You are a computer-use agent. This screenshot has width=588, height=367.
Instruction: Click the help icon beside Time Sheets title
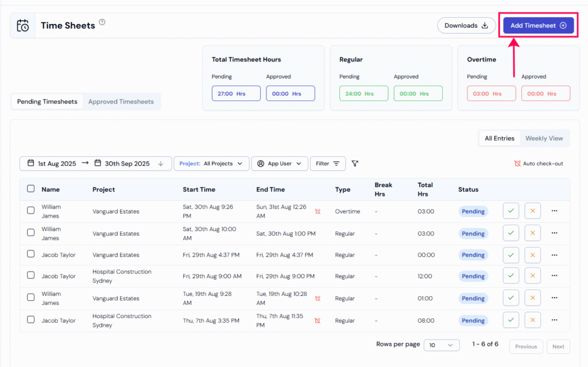pos(102,22)
